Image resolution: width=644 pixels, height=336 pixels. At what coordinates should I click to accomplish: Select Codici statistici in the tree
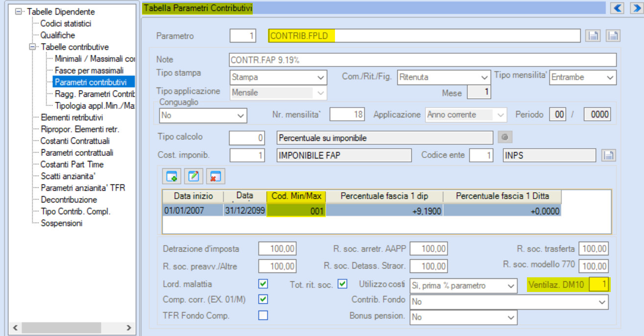(x=66, y=23)
